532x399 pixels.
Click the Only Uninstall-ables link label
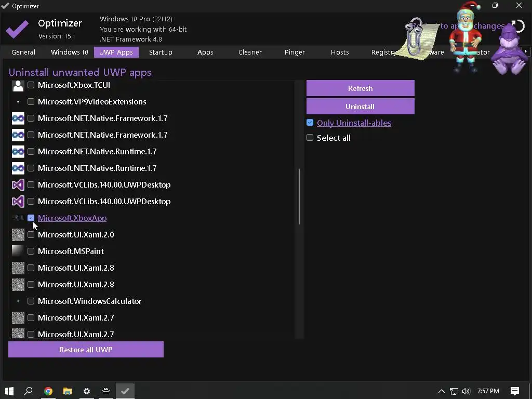pyautogui.click(x=354, y=123)
